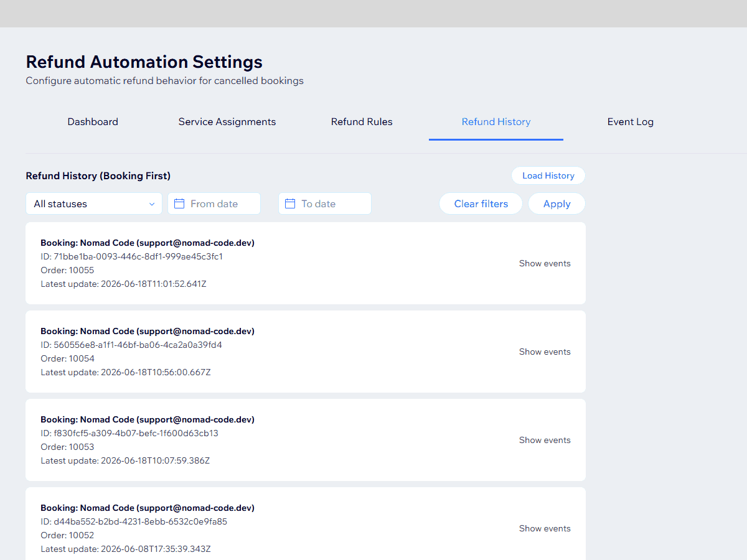747x560 pixels.
Task: Click the Order: 10052 text
Action: [x=67, y=535]
